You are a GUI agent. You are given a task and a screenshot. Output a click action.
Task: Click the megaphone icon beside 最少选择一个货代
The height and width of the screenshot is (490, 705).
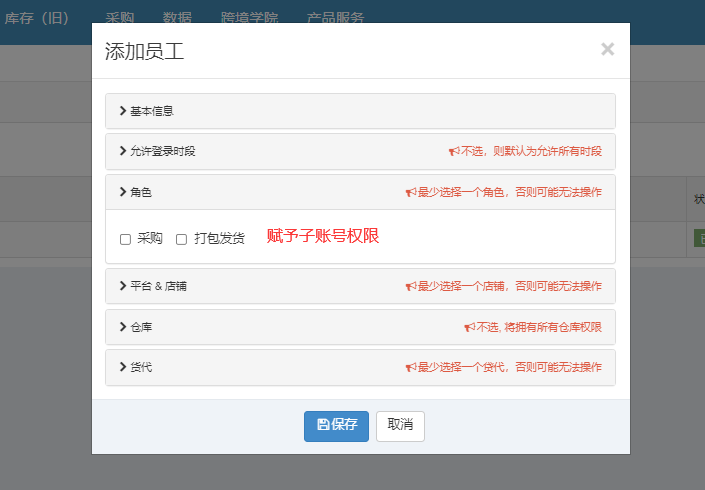[x=411, y=367]
